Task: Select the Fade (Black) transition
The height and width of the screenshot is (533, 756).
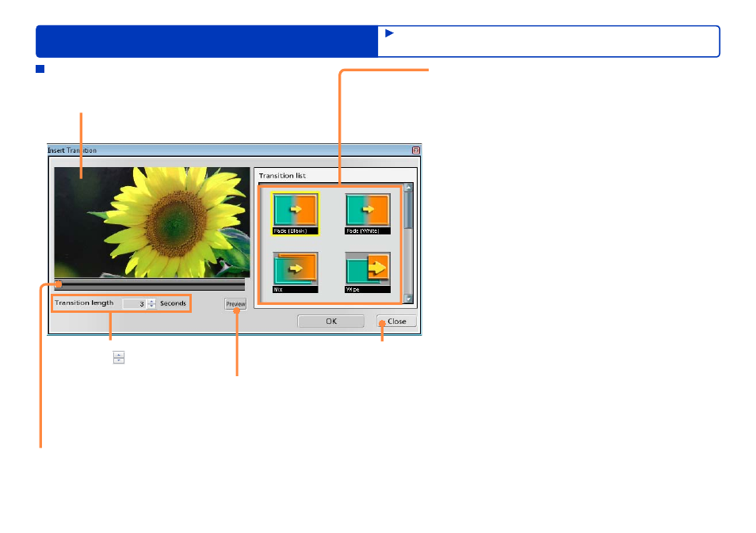Action: 295,214
